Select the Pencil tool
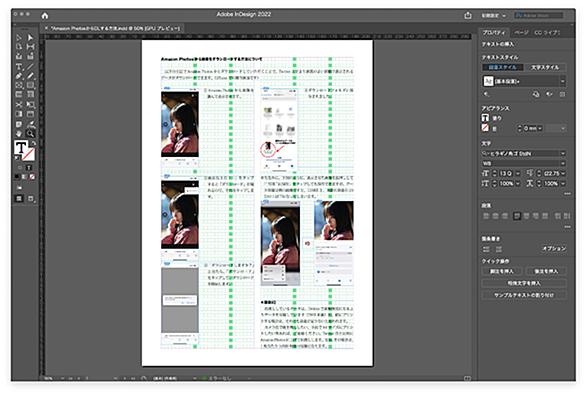Image resolution: width=586 pixels, height=394 pixels. tap(30, 76)
